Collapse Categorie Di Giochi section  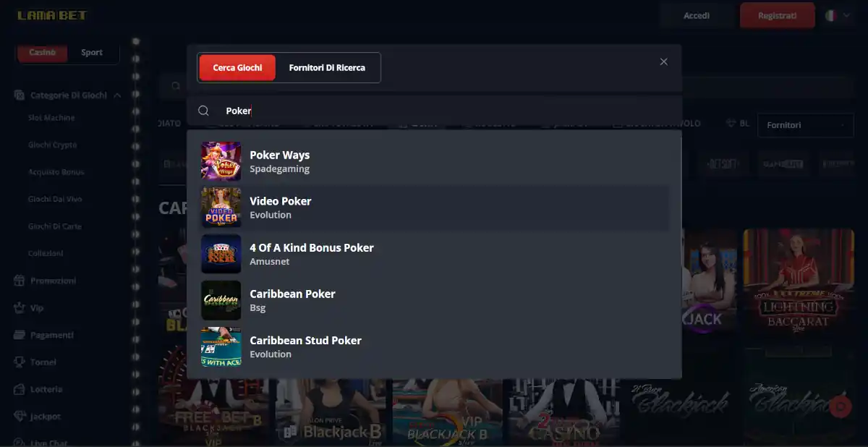tap(117, 95)
